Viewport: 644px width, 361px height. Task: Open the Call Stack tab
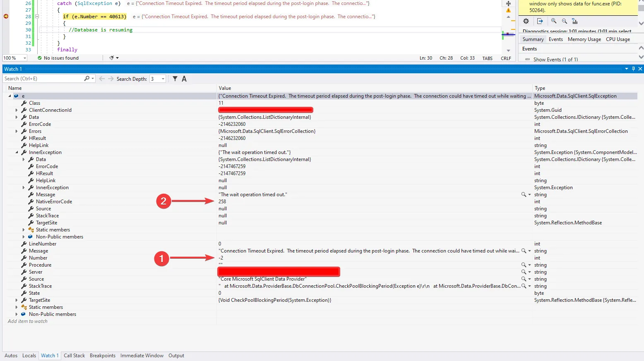(74, 356)
